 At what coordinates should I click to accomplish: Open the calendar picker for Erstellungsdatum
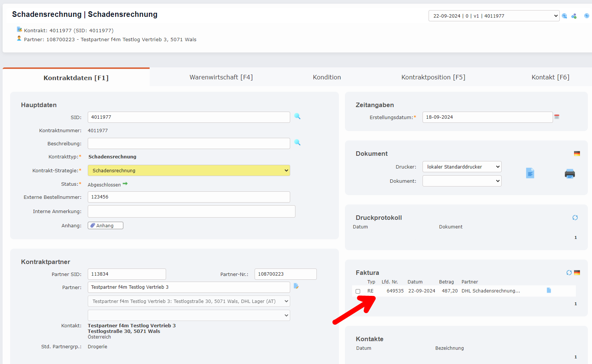click(557, 117)
